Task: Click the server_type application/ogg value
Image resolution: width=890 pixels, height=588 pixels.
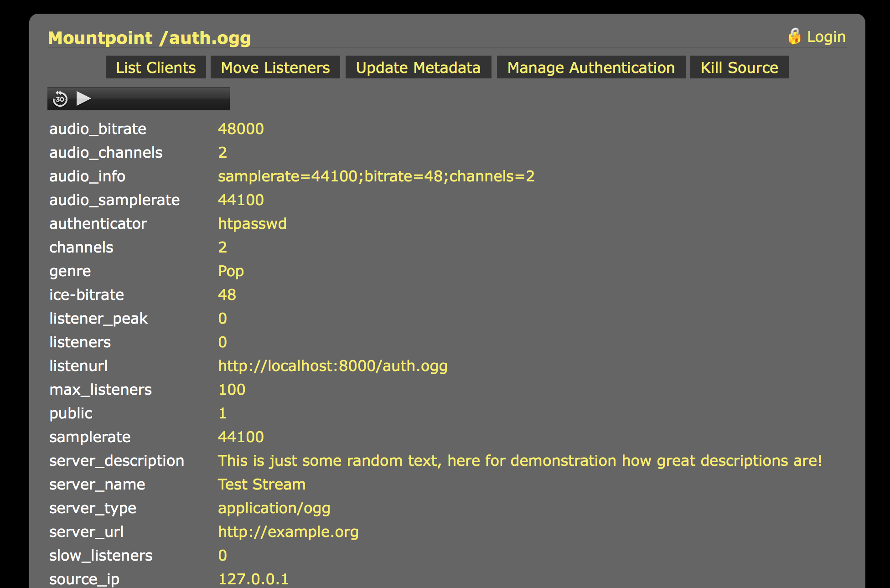Action: (x=274, y=508)
